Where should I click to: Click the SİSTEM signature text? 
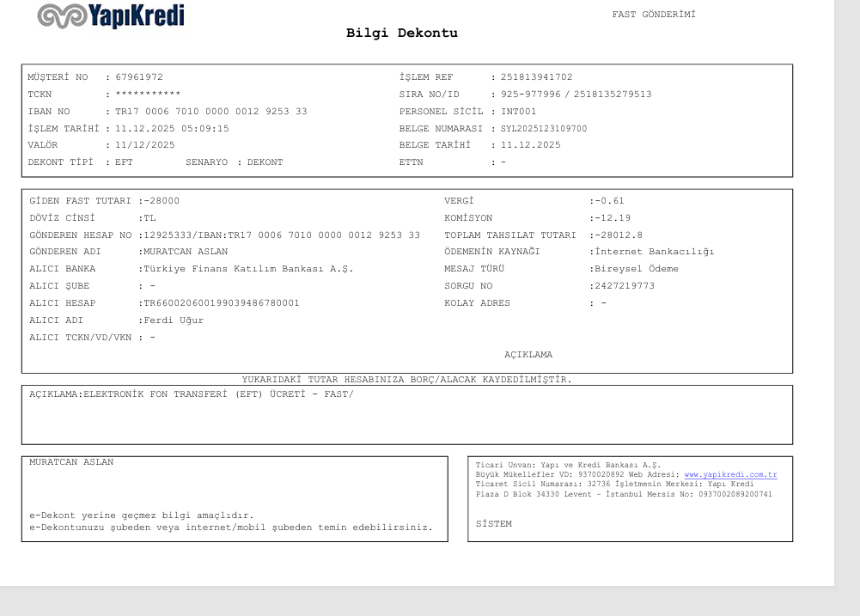[494, 524]
